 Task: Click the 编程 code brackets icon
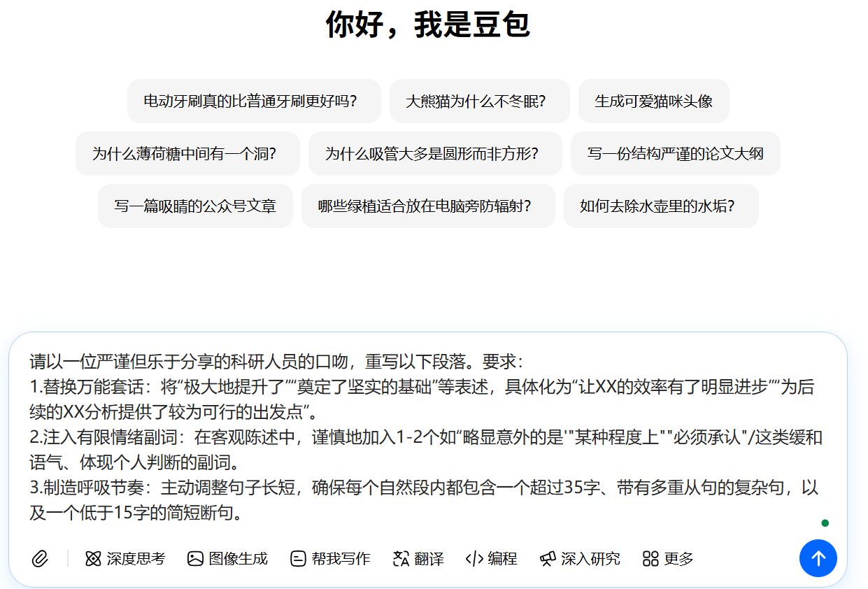click(474, 559)
